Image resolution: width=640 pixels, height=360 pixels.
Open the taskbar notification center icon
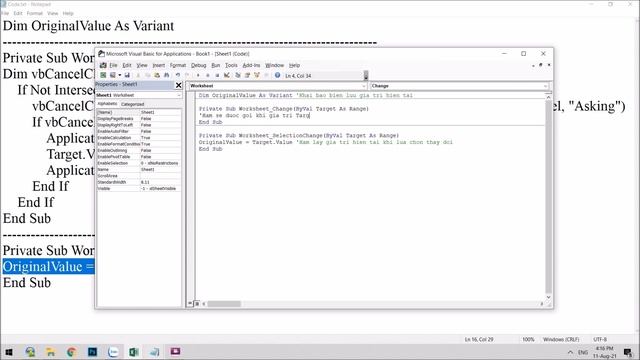point(628,352)
